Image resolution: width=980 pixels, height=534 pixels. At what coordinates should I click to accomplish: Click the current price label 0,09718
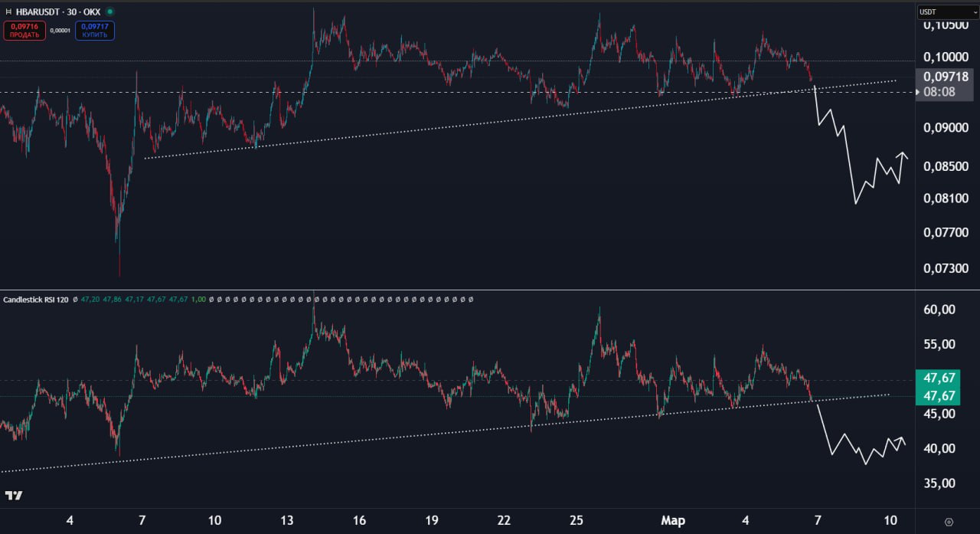click(x=946, y=77)
